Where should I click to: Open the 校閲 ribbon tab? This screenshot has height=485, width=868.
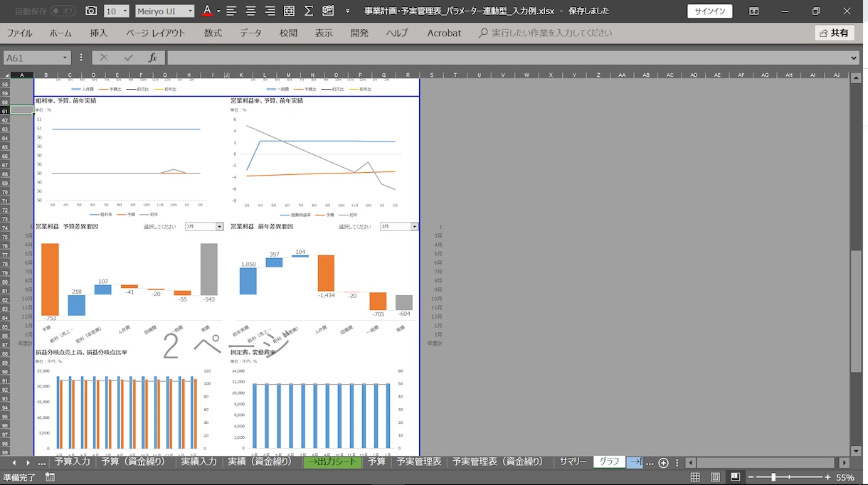click(x=288, y=33)
